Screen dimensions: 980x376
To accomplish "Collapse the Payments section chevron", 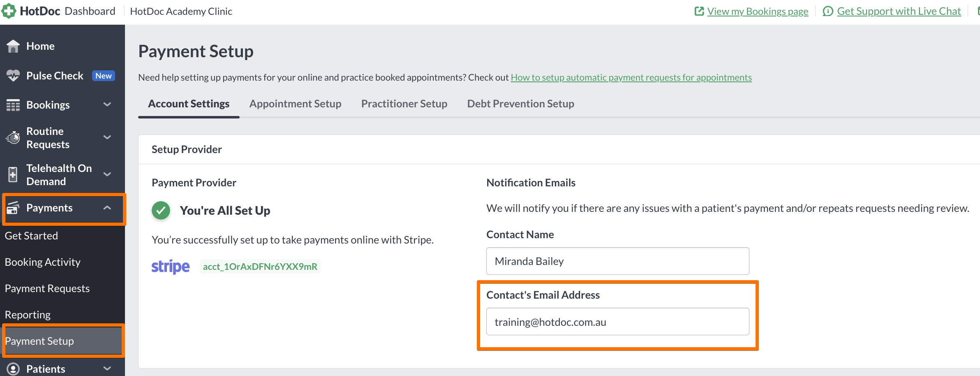I will 107,208.
